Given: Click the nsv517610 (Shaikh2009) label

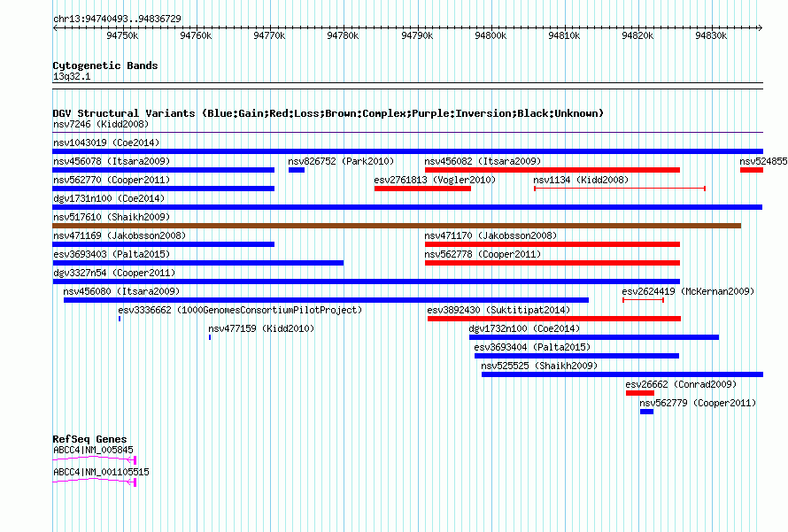Looking at the screenshot, I should pyautogui.click(x=112, y=217).
